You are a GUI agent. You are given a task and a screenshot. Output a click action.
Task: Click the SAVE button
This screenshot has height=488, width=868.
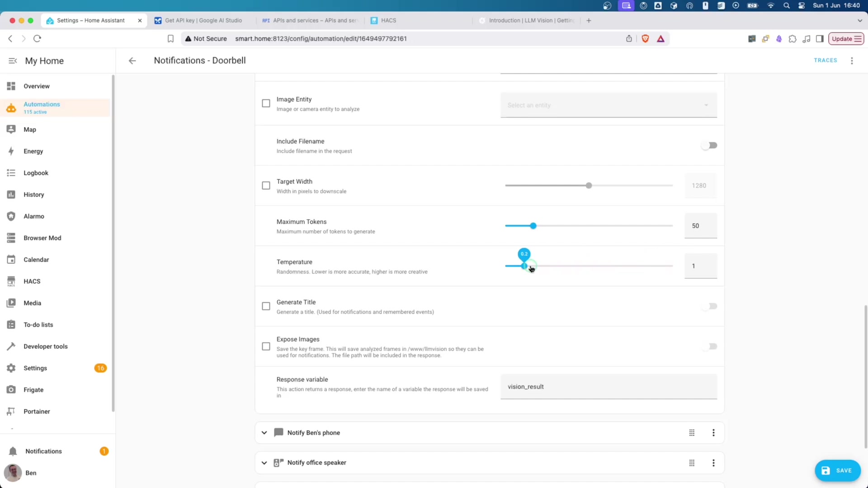pyautogui.click(x=837, y=470)
